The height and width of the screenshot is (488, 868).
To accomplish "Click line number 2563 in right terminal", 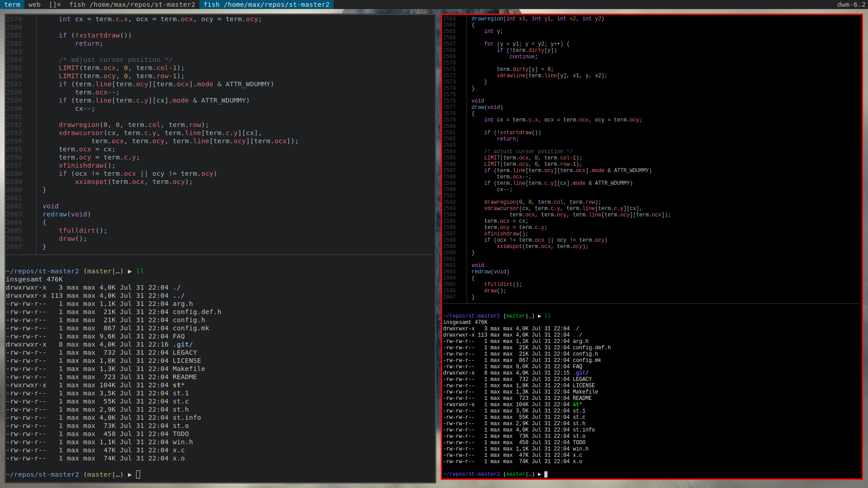I will coord(449,19).
